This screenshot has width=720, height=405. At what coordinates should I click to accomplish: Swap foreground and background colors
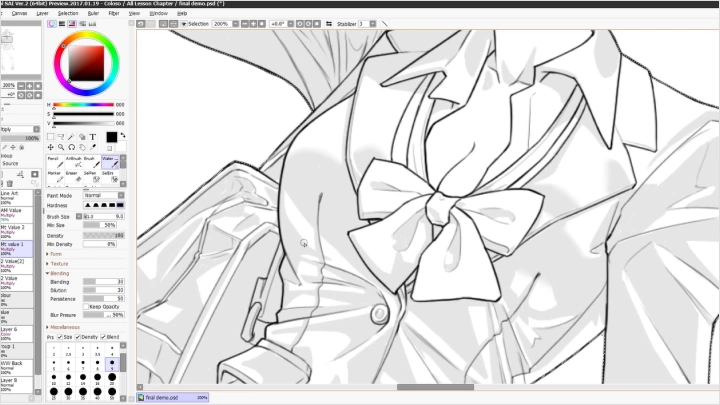tap(123, 135)
